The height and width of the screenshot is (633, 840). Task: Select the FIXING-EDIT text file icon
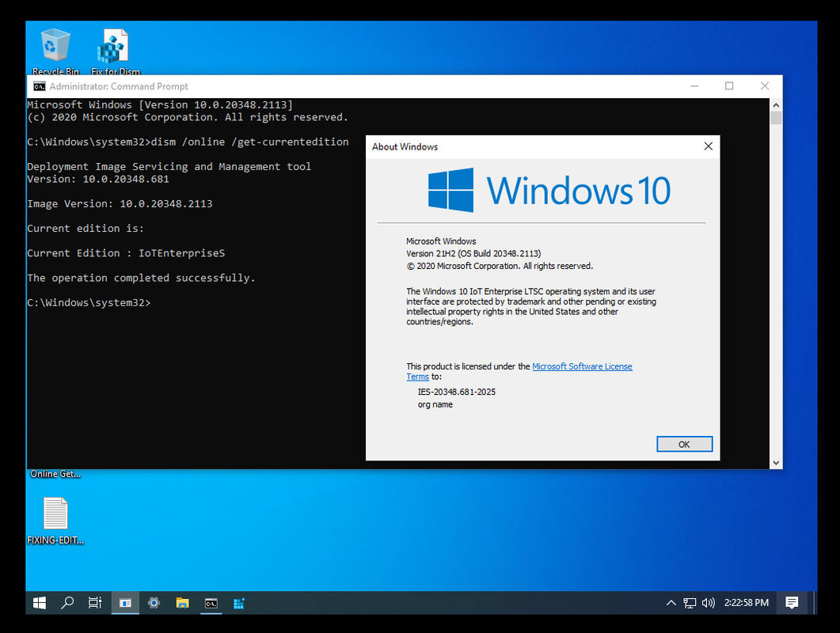point(55,521)
